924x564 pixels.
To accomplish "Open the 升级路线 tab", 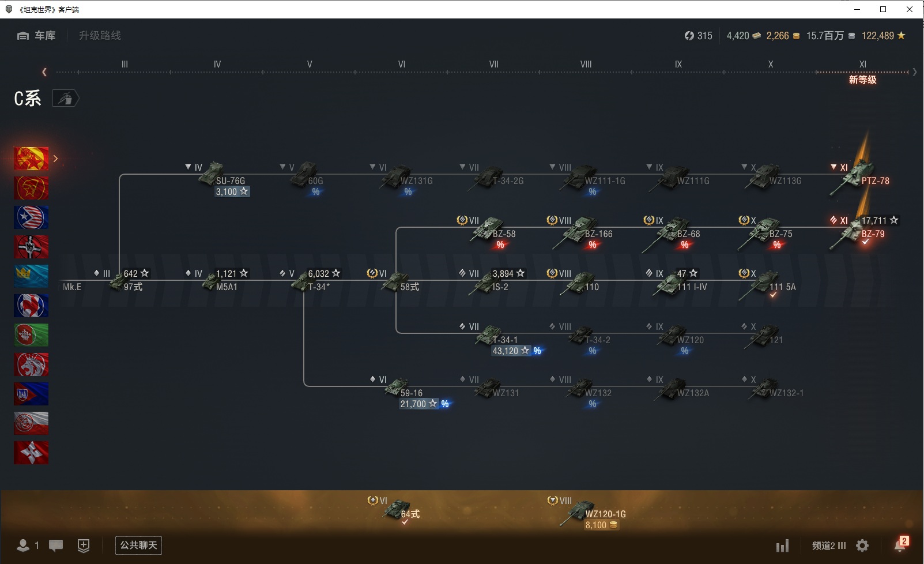I will pyautogui.click(x=100, y=36).
